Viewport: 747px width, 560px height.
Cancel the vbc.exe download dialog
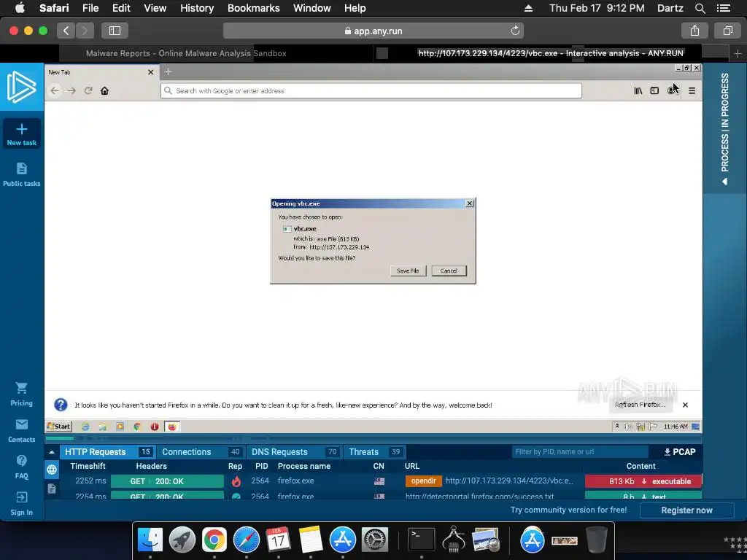(449, 271)
